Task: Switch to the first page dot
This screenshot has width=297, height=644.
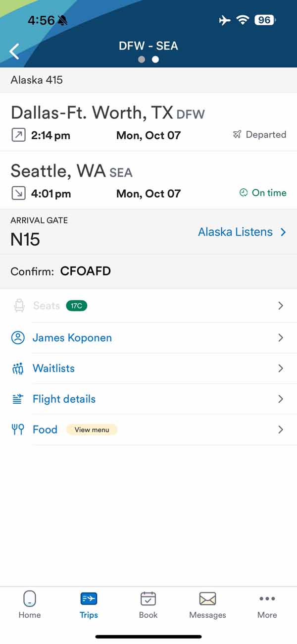Action: [142, 59]
